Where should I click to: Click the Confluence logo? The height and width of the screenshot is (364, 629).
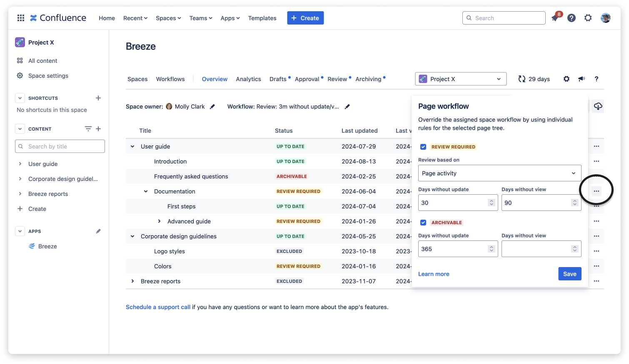click(x=58, y=18)
